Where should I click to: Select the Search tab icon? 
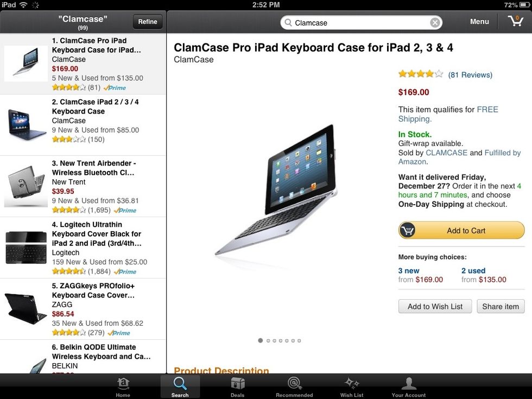180,383
